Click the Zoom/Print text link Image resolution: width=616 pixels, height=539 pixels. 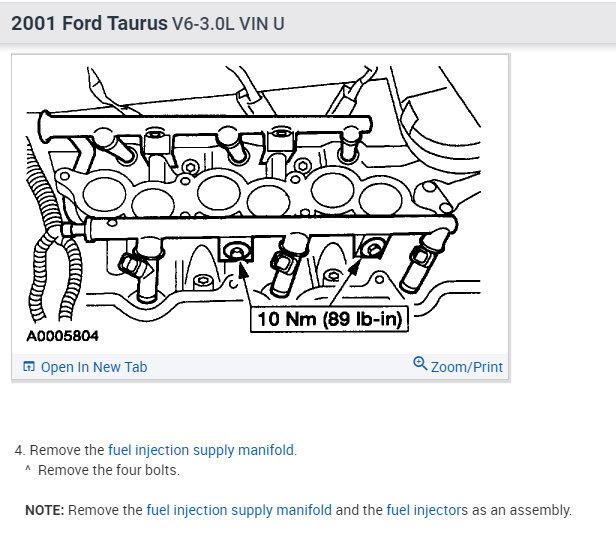[466, 367]
